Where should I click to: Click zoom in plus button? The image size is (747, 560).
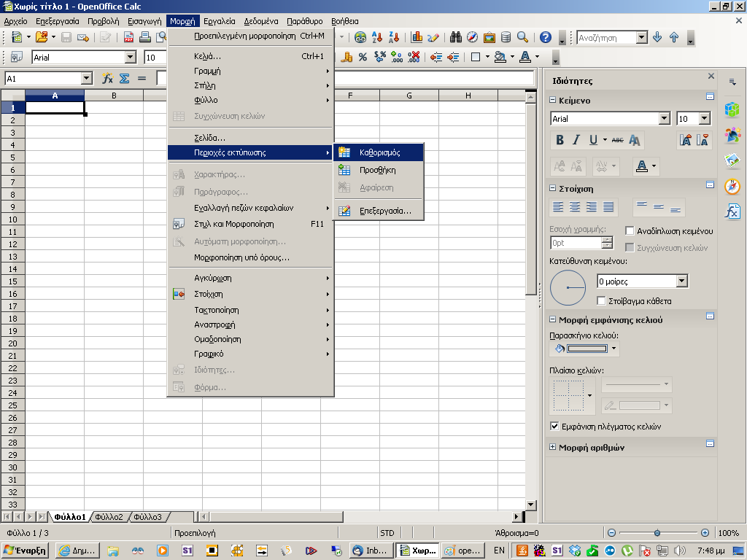click(x=705, y=533)
